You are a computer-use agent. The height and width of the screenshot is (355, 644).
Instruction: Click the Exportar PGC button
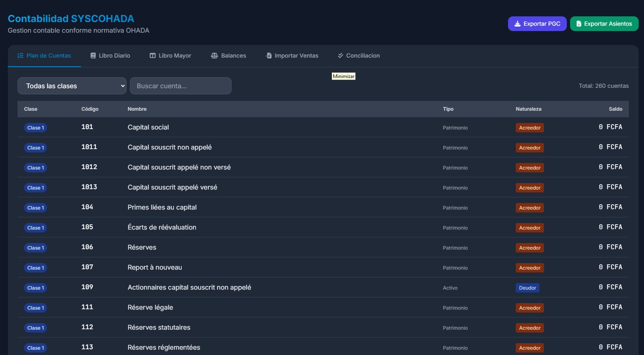pos(537,24)
